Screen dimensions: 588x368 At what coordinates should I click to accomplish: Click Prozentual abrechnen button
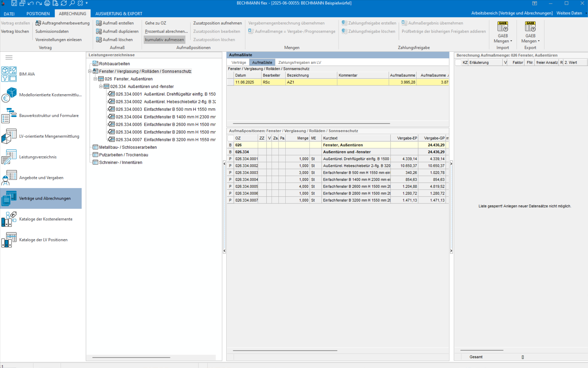coord(166,32)
